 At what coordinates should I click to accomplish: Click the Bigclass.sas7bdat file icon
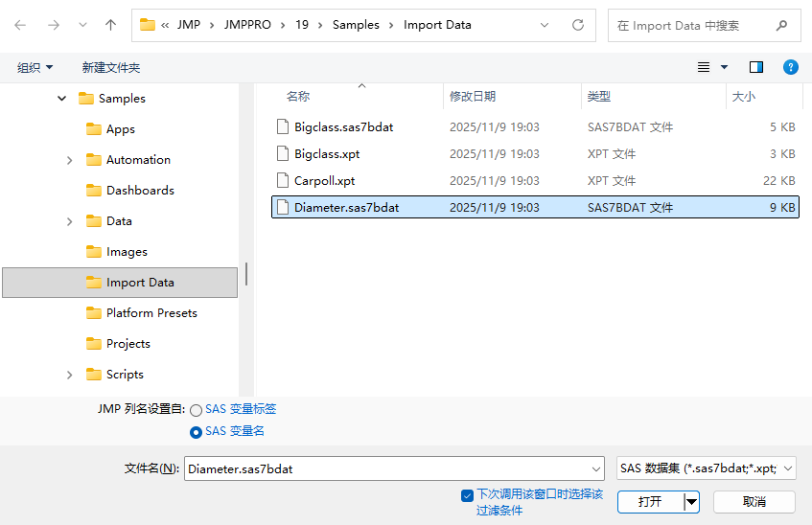point(282,126)
